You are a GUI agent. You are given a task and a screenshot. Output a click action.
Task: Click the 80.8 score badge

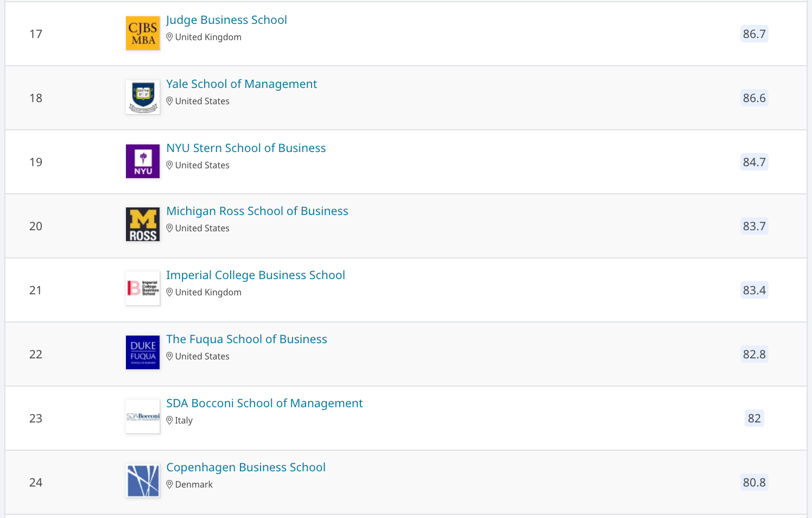[x=754, y=482]
